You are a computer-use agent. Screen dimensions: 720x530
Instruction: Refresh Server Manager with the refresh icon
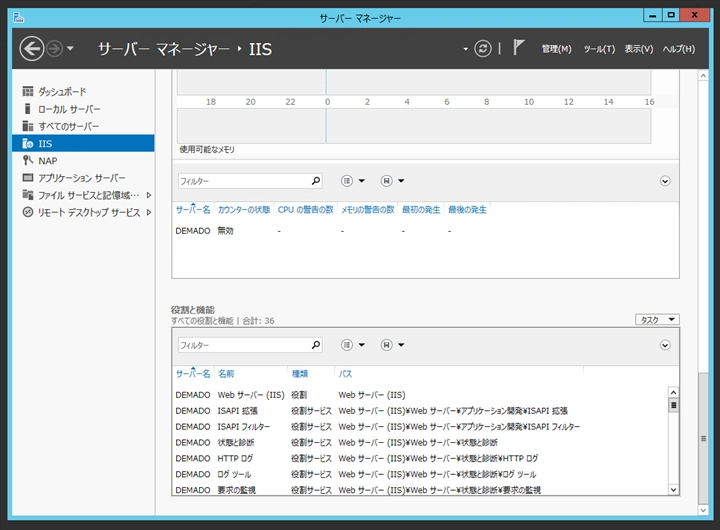point(483,49)
